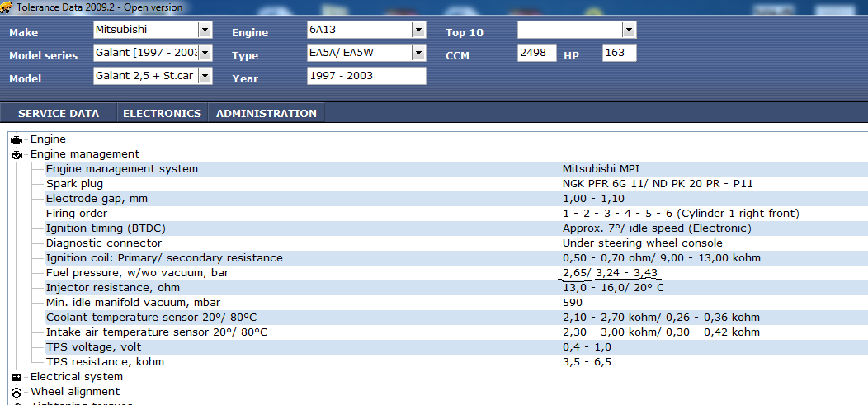The image size is (868, 405).
Task: Open the Make dropdown arrow
Action: coord(205,30)
